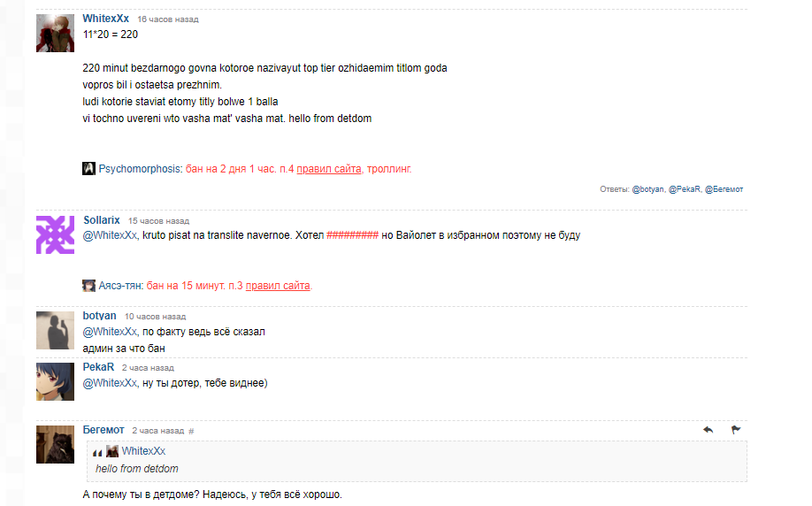
Task: Click Аясэ-тян moderator small avatar icon
Action: pyautogui.click(x=88, y=286)
